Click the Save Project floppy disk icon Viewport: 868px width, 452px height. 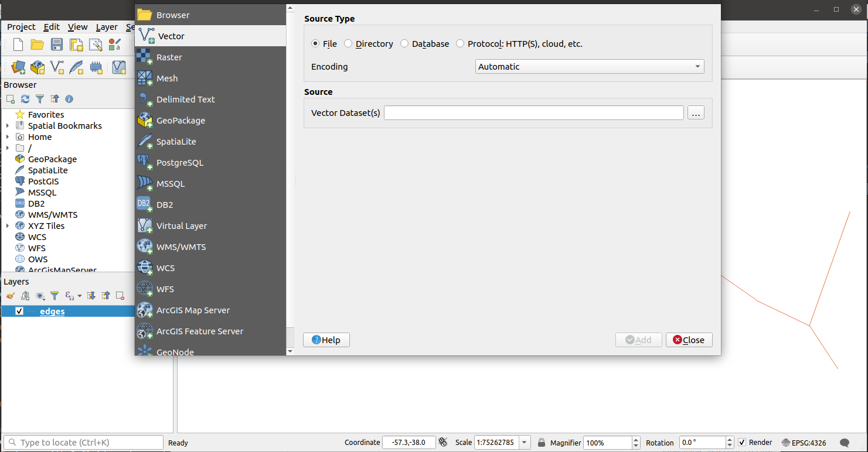tap(57, 45)
